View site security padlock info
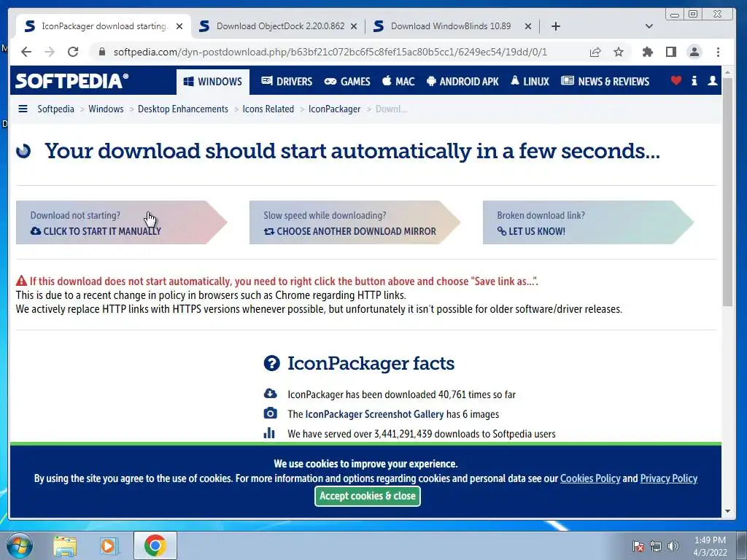Viewport: 747px width, 560px height. (x=101, y=52)
